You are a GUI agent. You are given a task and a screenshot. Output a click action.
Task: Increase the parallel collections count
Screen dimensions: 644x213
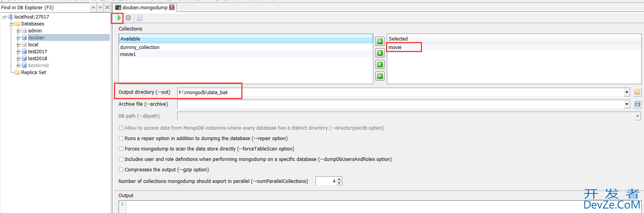click(339, 179)
